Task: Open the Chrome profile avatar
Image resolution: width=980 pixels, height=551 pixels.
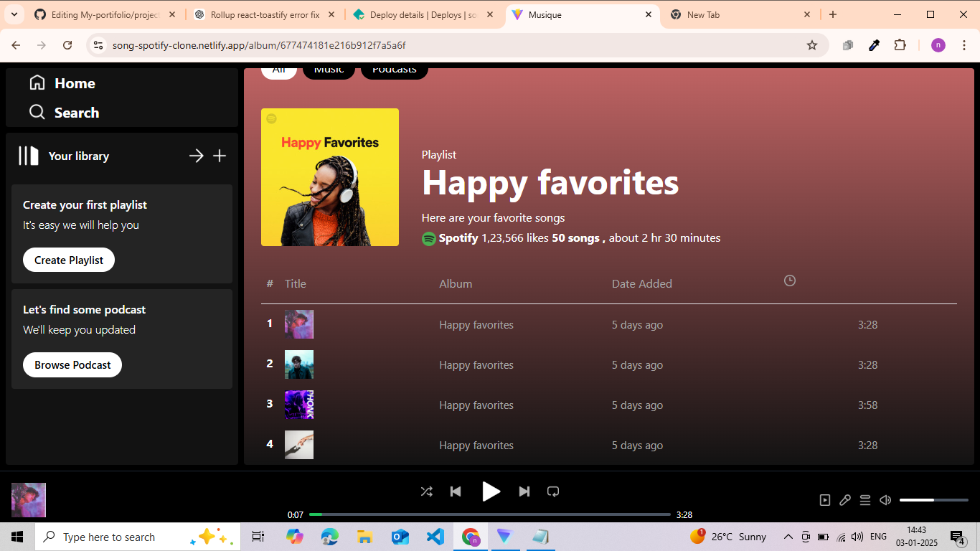Action: pos(938,45)
